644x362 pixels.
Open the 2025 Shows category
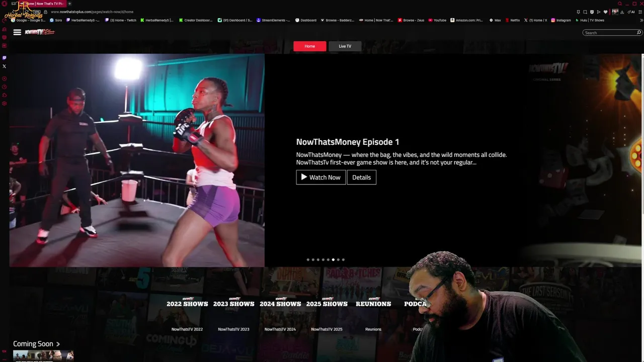(327, 304)
